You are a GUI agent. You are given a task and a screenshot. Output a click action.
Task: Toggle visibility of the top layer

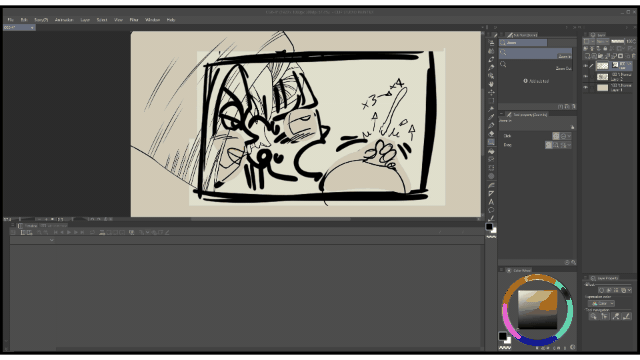pyautogui.click(x=586, y=66)
